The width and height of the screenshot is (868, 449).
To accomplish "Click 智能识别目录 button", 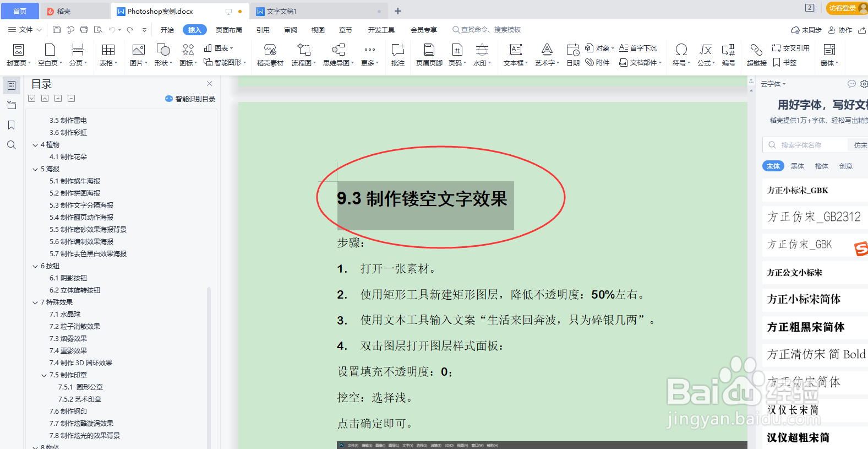I will 190,99.
